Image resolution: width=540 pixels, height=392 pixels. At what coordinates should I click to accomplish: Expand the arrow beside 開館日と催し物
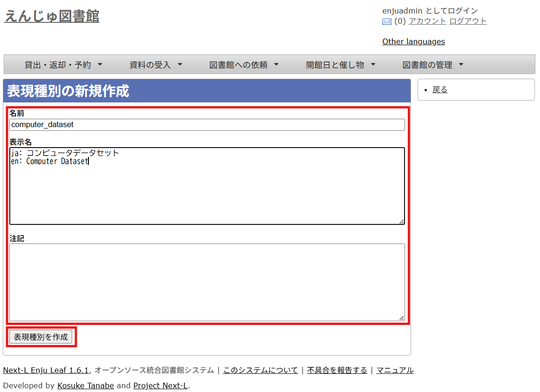pyautogui.click(x=373, y=64)
